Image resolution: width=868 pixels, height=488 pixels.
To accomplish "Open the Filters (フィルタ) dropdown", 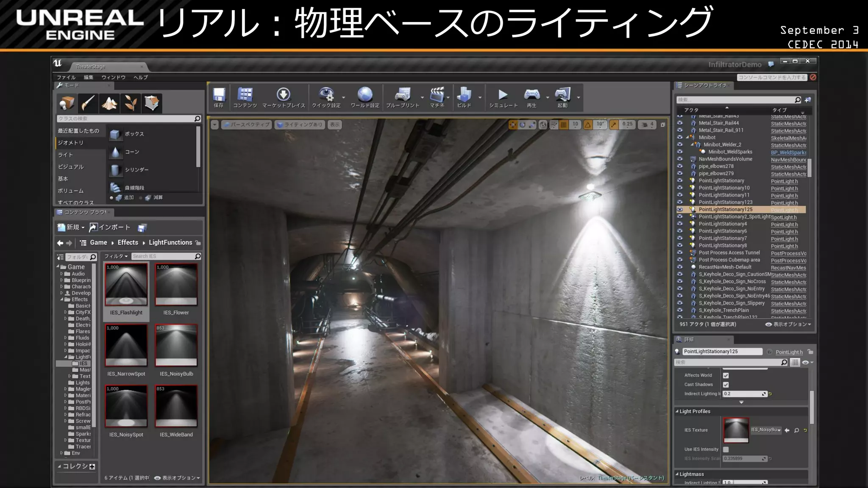I will pos(116,257).
